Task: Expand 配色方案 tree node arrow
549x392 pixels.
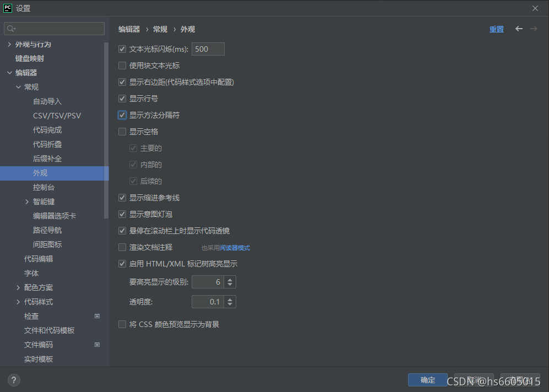Action: [x=18, y=288]
